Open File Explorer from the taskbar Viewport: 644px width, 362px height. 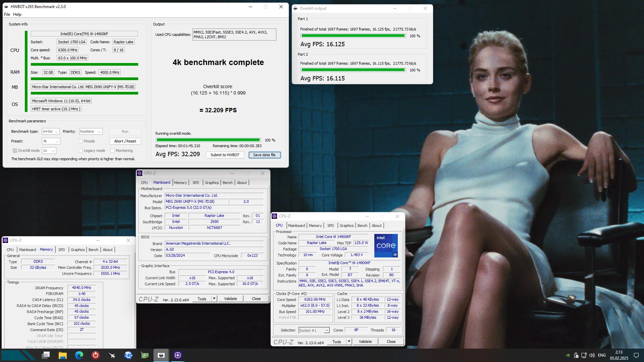pos(62,355)
